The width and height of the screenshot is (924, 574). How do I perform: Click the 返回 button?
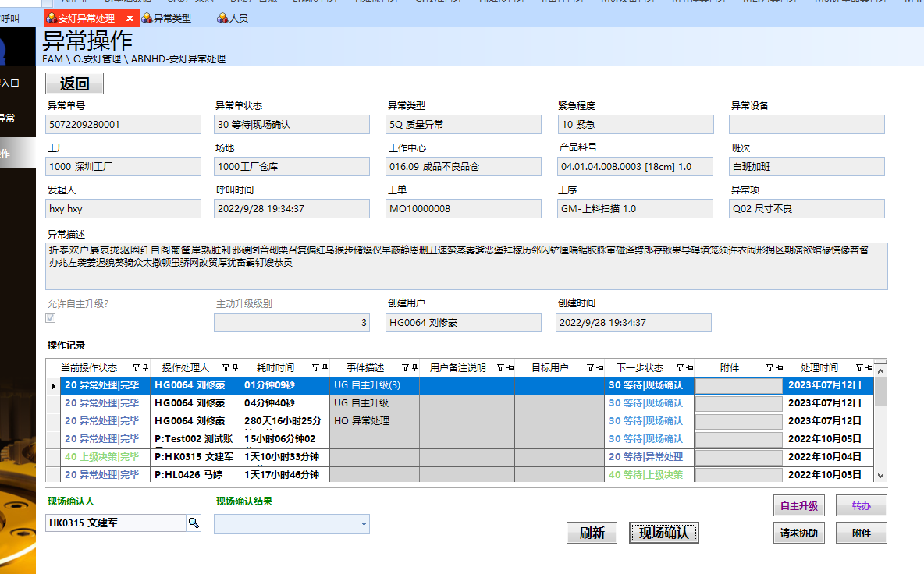pyautogui.click(x=74, y=83)
